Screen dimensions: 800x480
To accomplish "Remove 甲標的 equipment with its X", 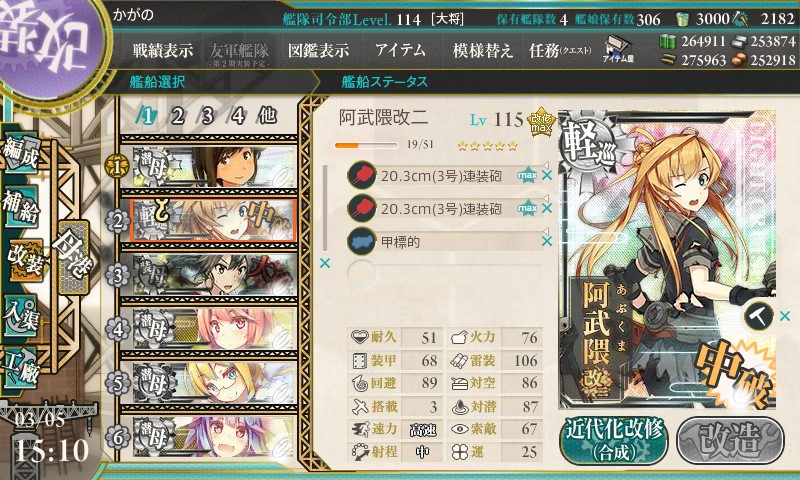I will [547, 241].
